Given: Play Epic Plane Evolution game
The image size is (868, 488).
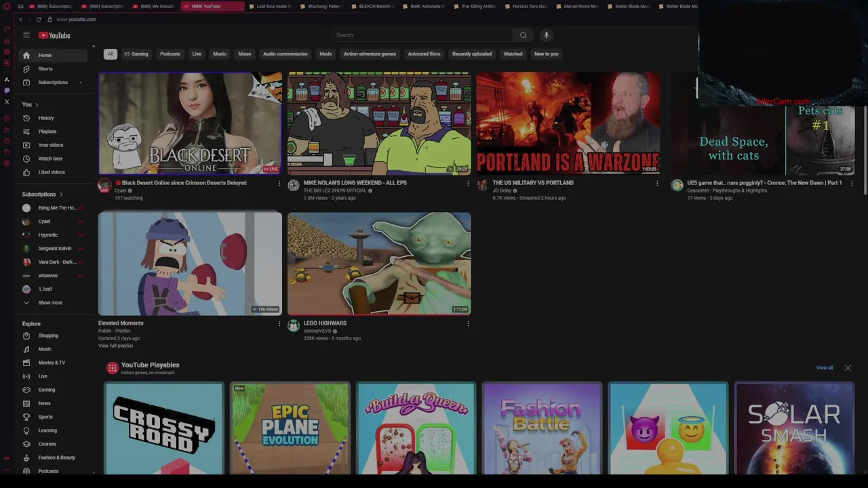Looking at the screenshot, I should tap(290, 428).
